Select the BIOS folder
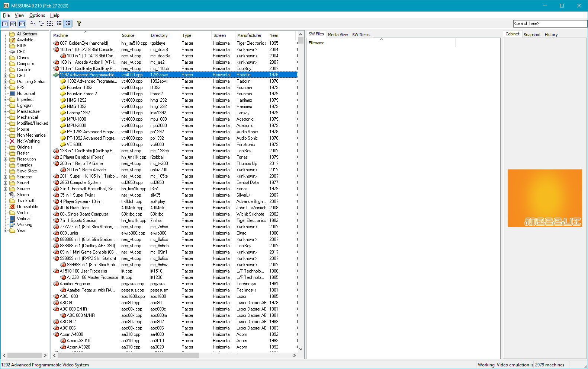The image size is (588, 369). pos(18,46)
